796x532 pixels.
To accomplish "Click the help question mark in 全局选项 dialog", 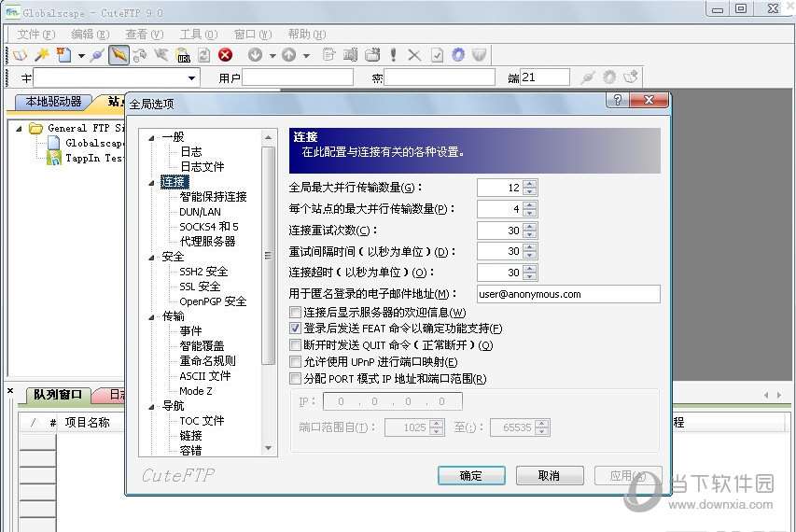I will tap(618, 100).
